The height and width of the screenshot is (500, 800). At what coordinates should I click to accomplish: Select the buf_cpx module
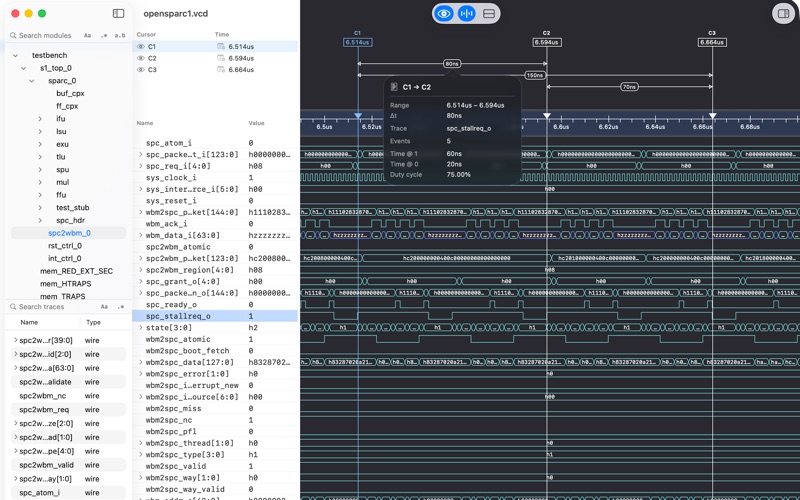[x=70, y=93]
